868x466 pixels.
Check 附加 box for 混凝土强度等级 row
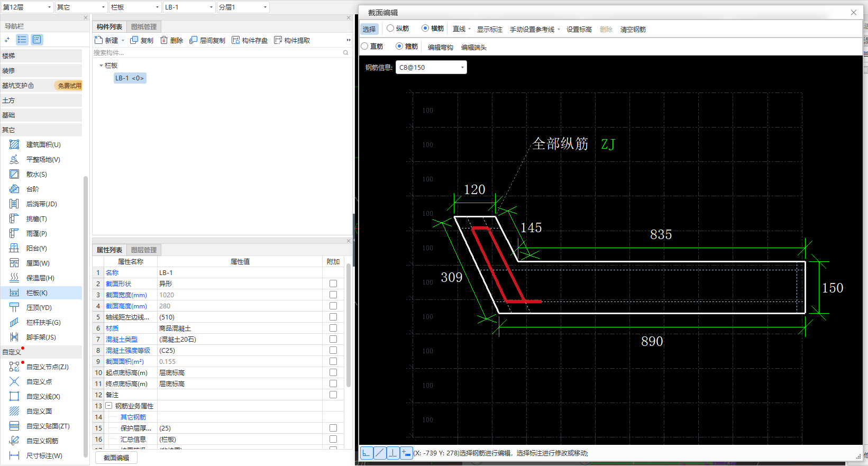tap(333, 350)
